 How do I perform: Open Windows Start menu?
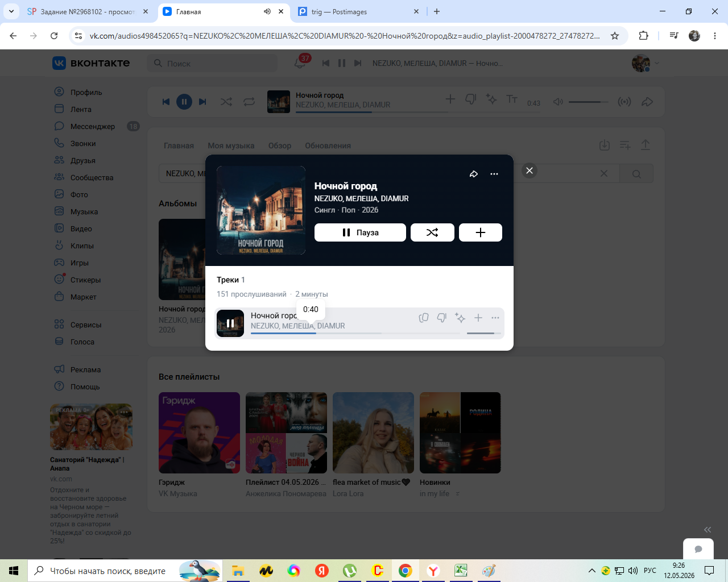point(14,571)
